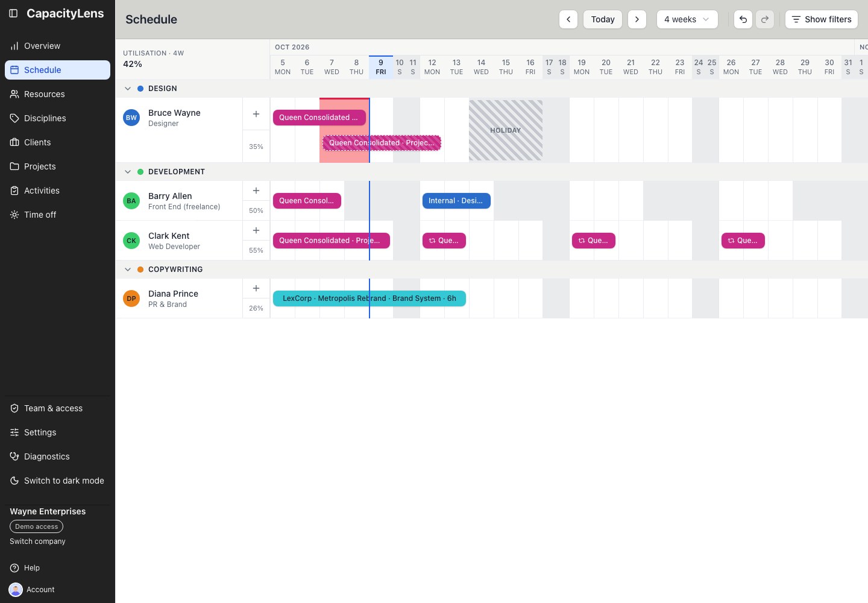Open the Overview page
The image size is (868, 603).
point(57,46)
